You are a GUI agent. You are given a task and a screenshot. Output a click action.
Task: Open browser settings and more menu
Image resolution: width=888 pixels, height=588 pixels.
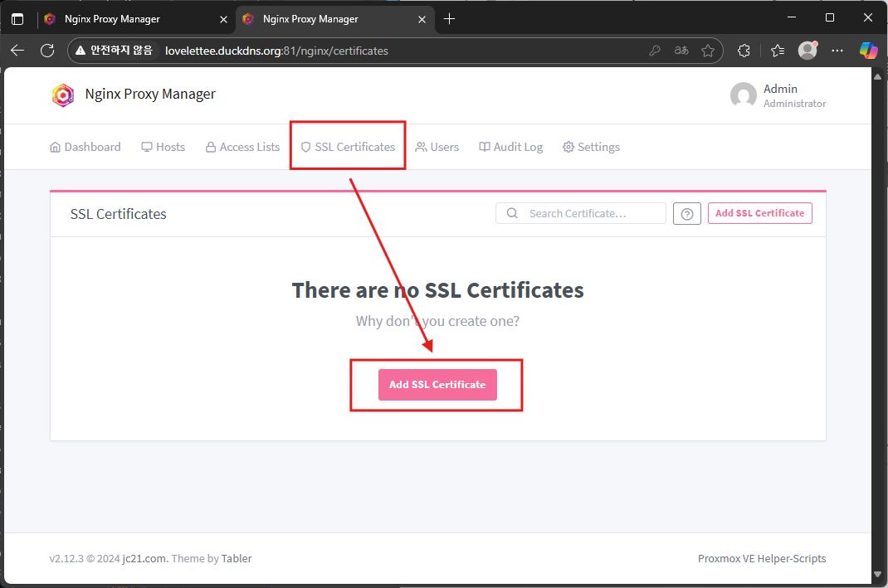[837, 51]
